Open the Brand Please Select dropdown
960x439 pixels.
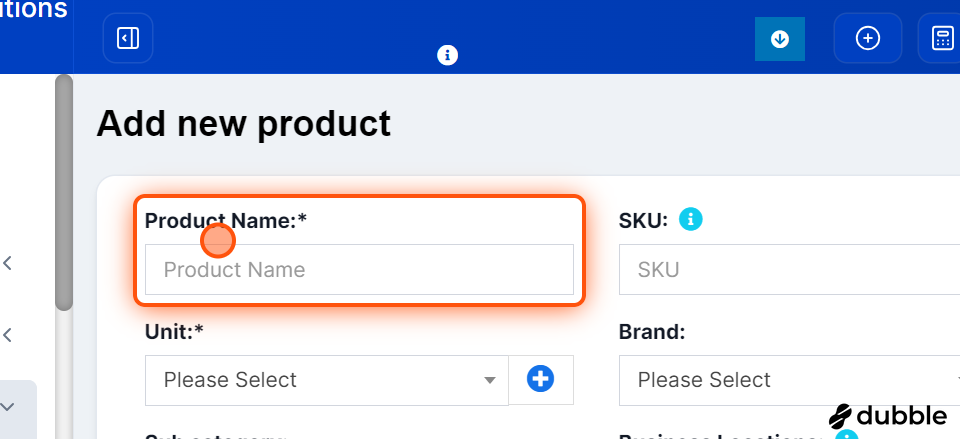(x=789, y=380)
